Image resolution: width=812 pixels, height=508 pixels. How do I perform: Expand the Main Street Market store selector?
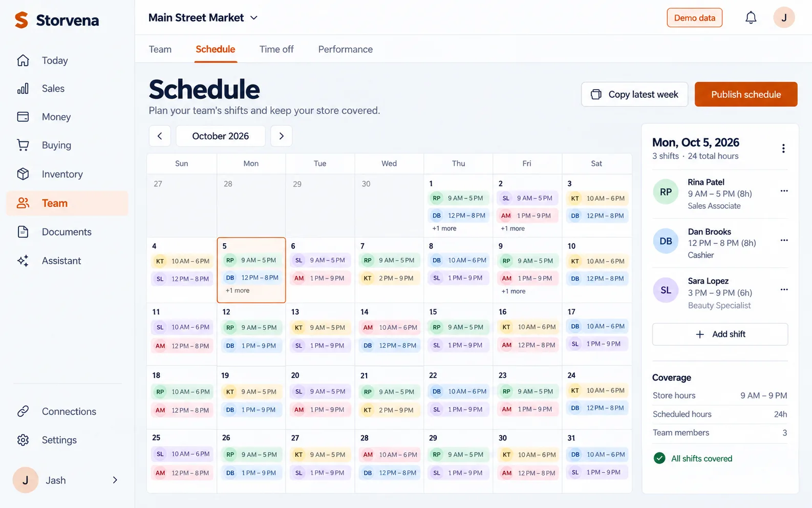(203, 18)
